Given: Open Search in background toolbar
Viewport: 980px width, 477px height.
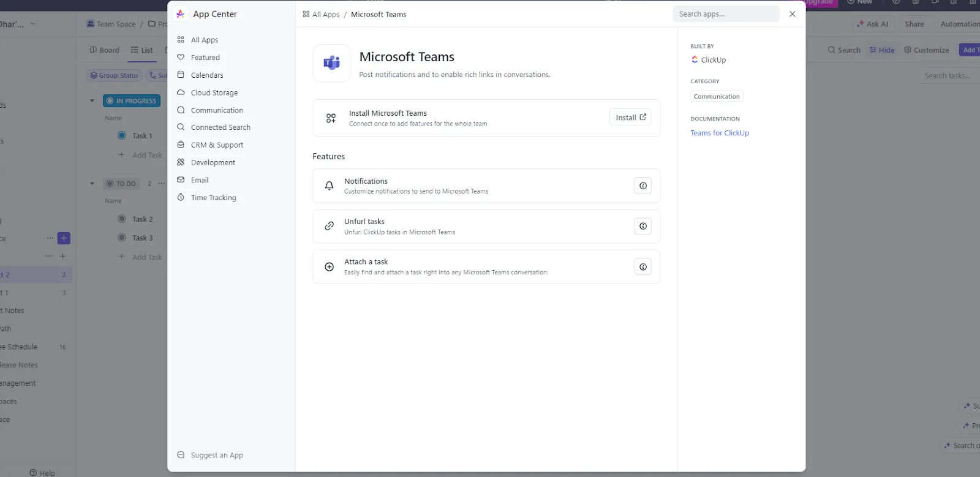Looking at the screenshot, I should [x=844, y=50].
